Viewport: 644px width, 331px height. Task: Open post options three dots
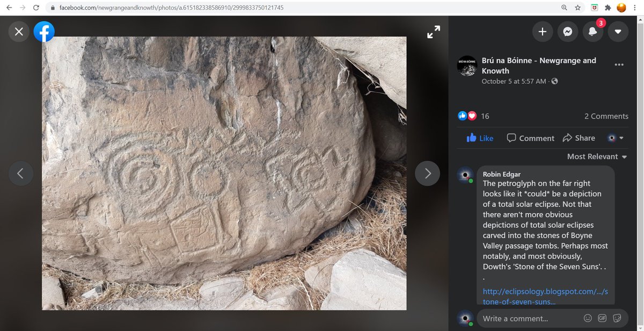point(619,65)
